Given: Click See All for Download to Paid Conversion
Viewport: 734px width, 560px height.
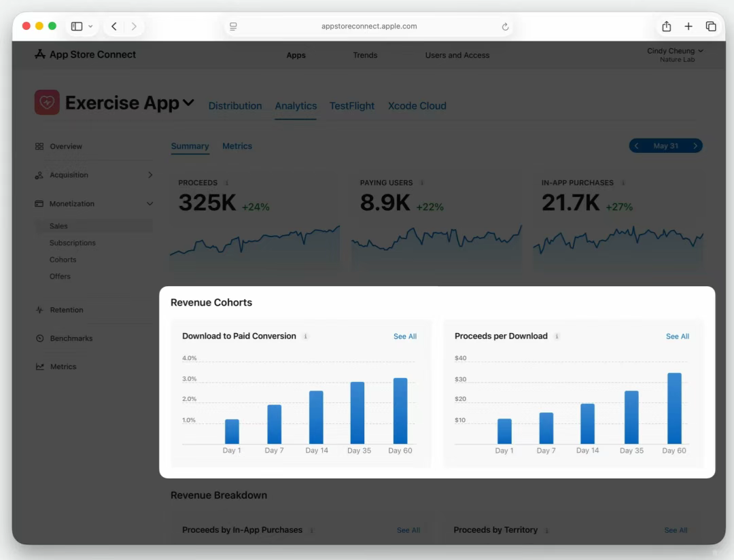Looking at the screenshot, I should (x=405, y=336).
